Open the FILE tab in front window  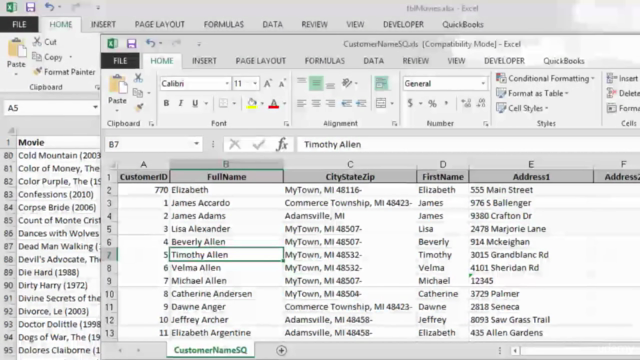tap(120, 61)
